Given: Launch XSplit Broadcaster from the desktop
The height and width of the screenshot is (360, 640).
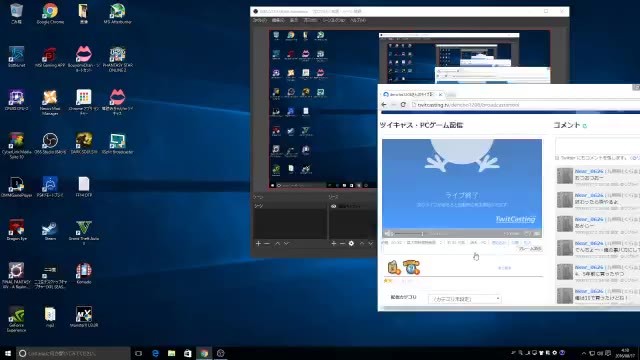Looking at the screenshot, I should [x=117, y=143].
